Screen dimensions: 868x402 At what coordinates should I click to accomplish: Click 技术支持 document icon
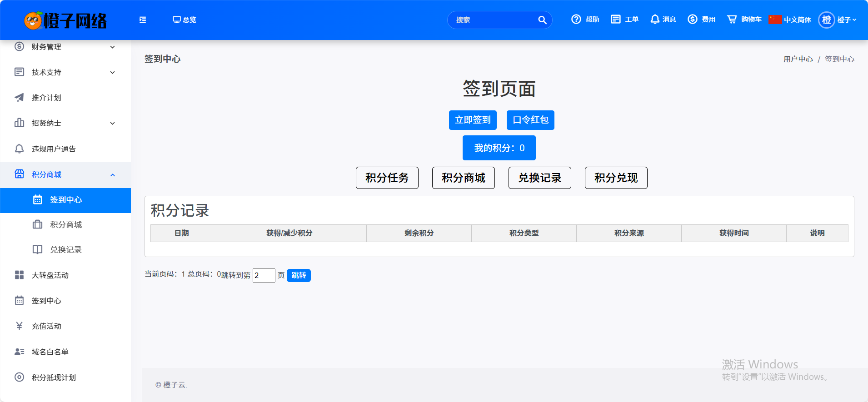(x=19, y=72)
